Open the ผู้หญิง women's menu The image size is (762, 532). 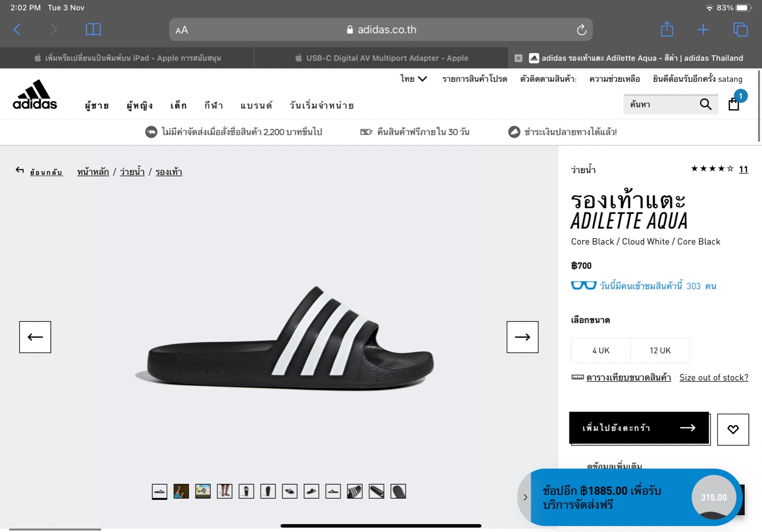140,105
